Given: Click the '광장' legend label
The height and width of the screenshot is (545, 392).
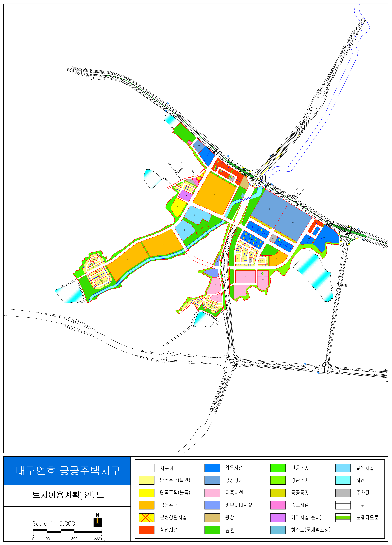Looking at the screenshot, I should [x=230, y=517].
